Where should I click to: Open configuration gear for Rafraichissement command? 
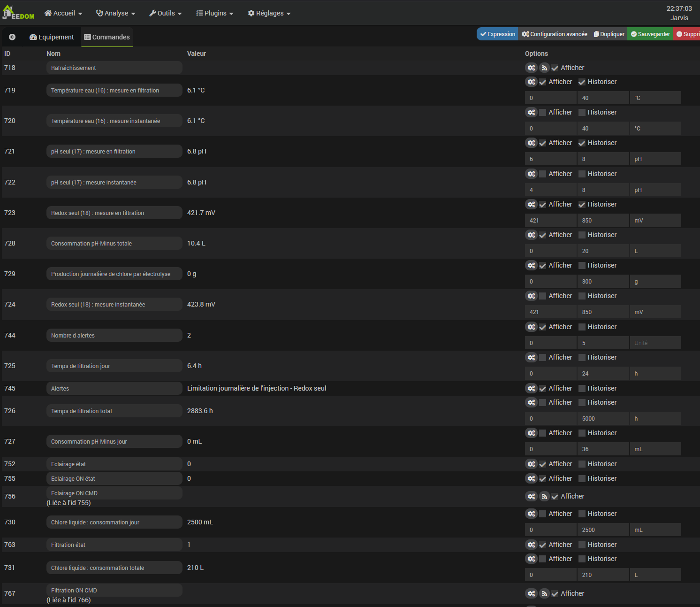point(531,68)
